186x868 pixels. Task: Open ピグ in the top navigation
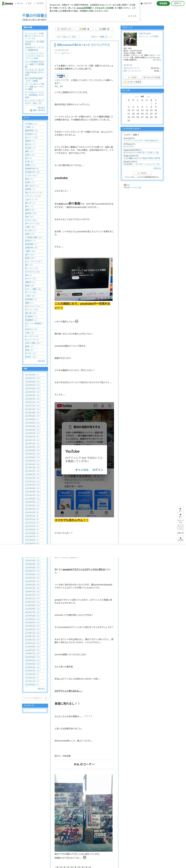coord(29,3)
